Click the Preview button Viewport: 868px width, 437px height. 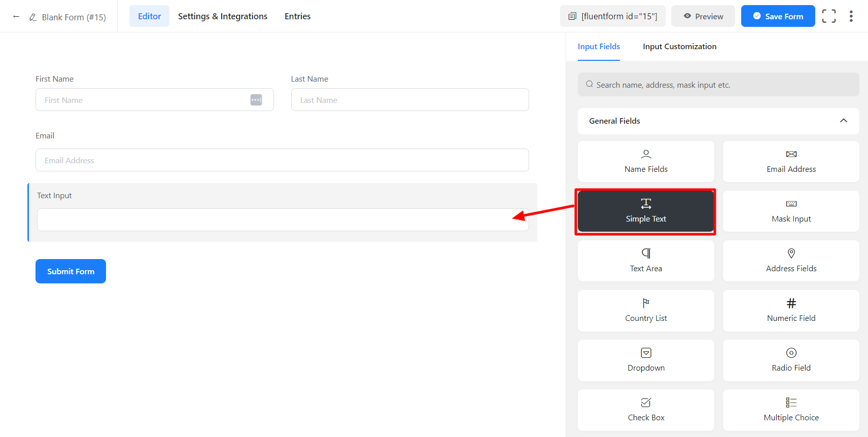703,16
